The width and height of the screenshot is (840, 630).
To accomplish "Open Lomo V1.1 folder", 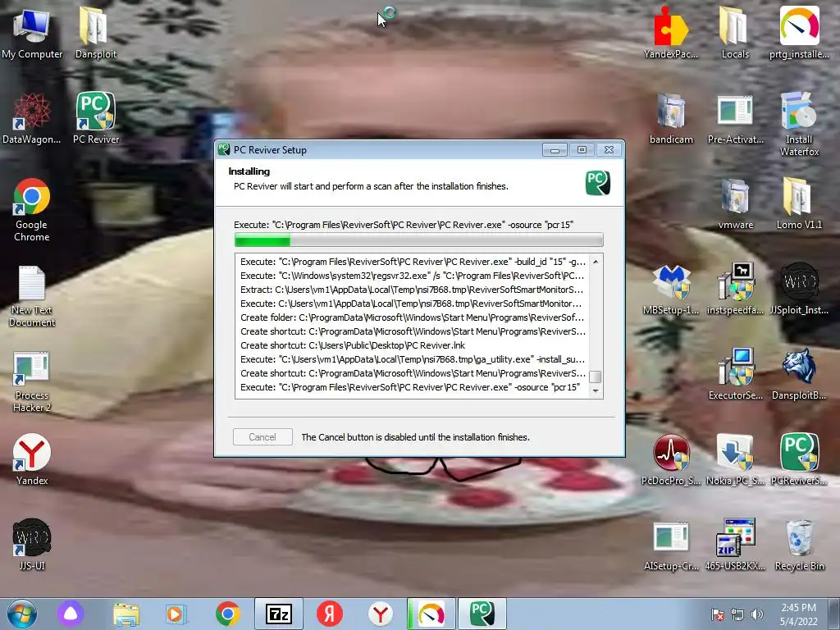I will pyautogui.click(x=799, y=203).
